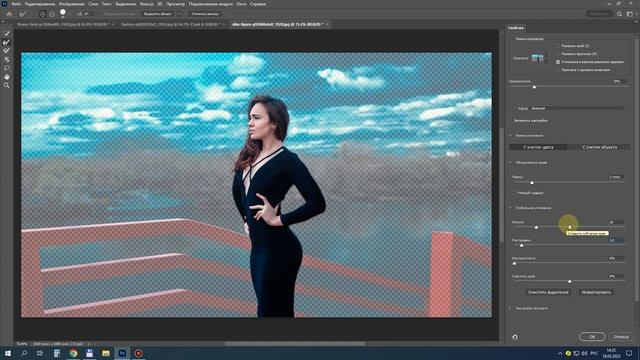This screenshot has width=640, height=360.
Task: Click the Home icon in options bar
Action: click(x=9, y=14)
